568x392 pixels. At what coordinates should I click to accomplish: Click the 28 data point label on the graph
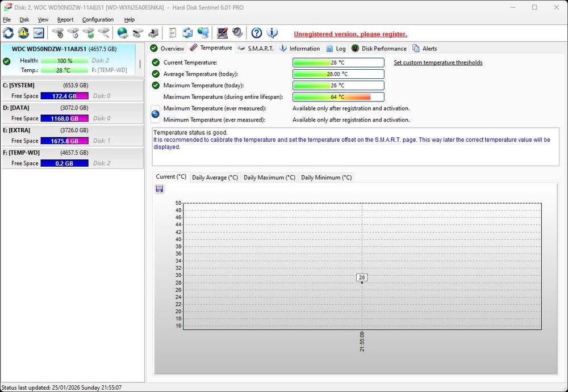[x=362, y=277]
